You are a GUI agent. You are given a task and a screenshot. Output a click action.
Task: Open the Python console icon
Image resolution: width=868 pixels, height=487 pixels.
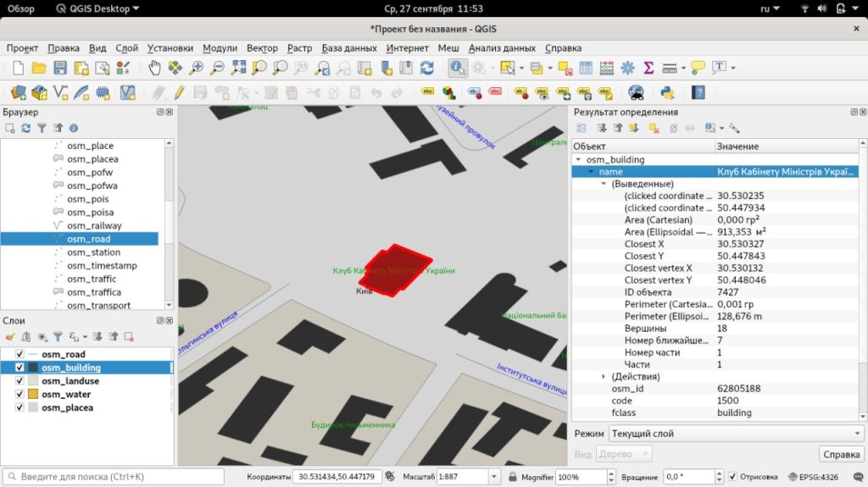(666, 92)
